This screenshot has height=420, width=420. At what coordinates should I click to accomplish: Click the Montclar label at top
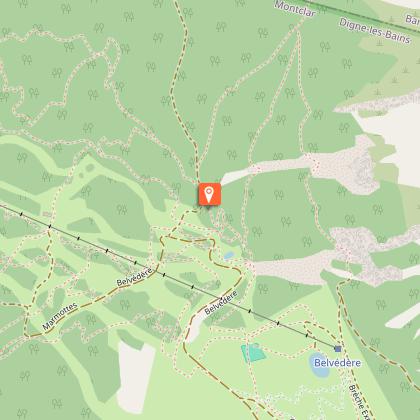pos(295,8)
